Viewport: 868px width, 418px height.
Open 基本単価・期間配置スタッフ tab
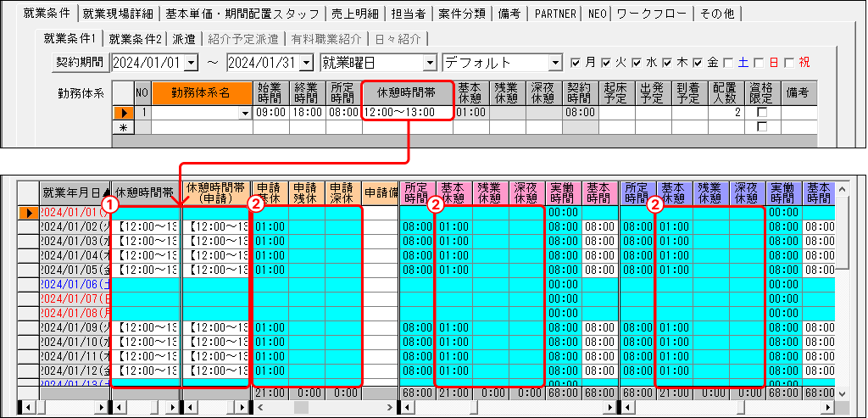[242, 14]
